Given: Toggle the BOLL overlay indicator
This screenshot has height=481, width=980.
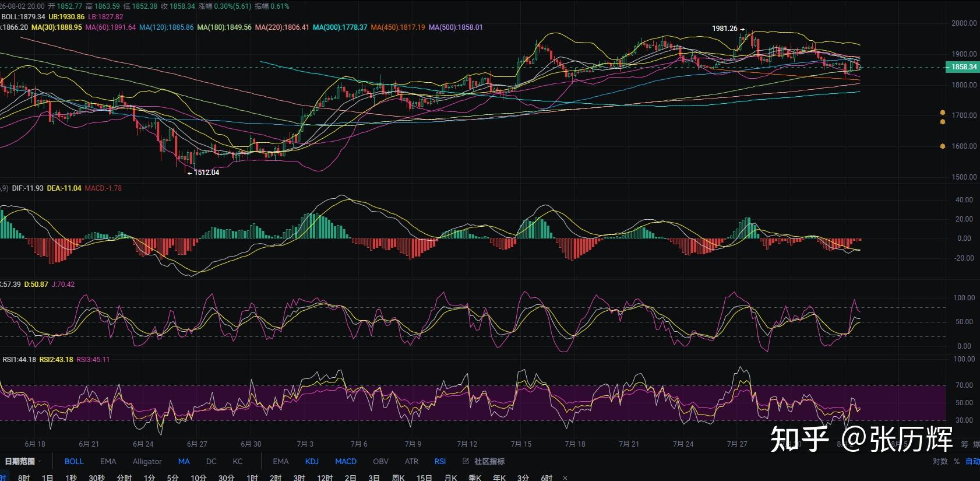Looking at the screenshot, I should [74, 461].
